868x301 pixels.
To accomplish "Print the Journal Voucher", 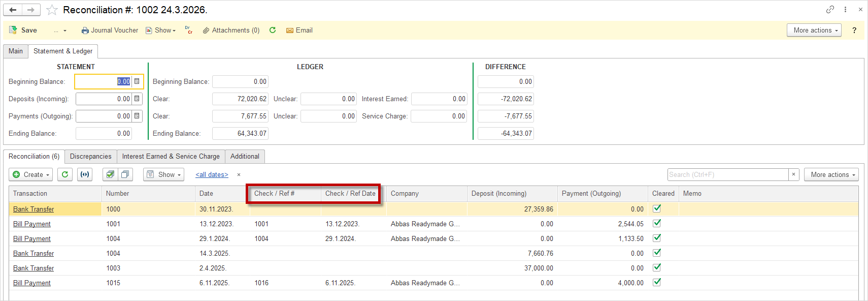I will [110, 30].
